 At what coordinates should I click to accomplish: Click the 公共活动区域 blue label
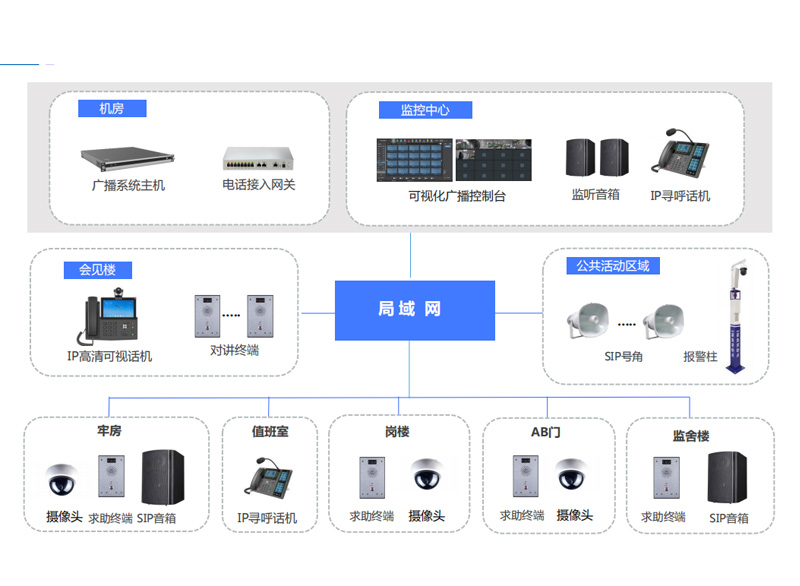(x=613, y=266)
